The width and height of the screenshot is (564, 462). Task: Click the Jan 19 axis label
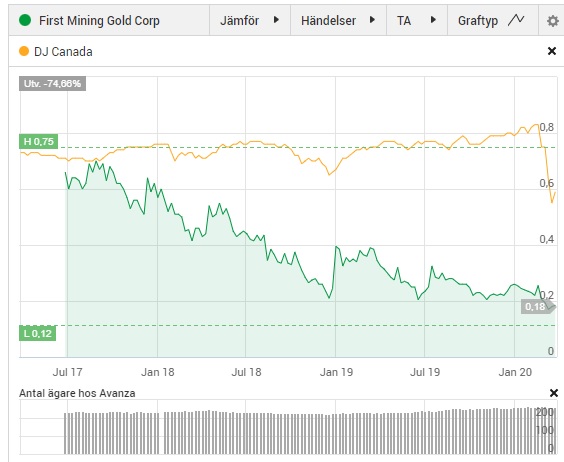pos(336,372)
